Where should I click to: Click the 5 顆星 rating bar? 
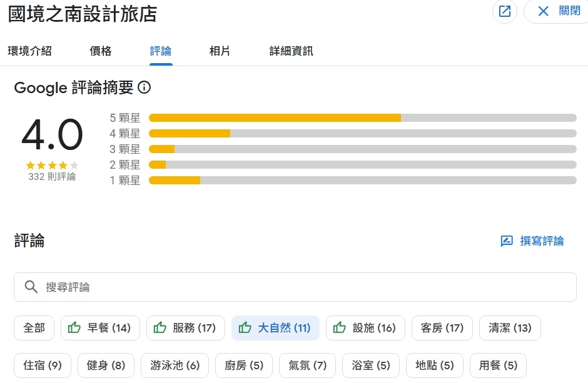point(362,117)
